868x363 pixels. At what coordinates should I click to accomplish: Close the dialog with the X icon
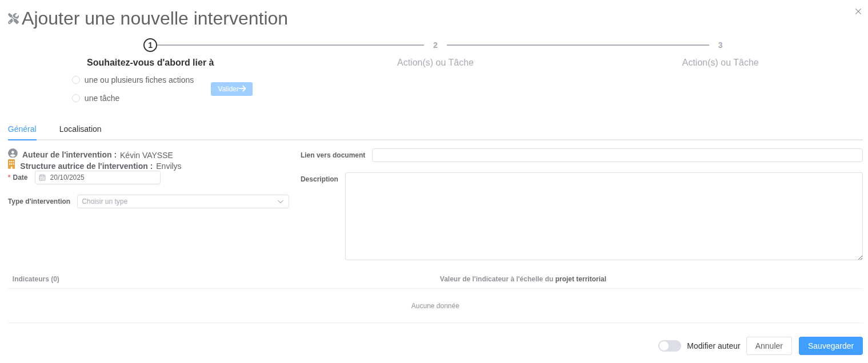coord(858,11)
